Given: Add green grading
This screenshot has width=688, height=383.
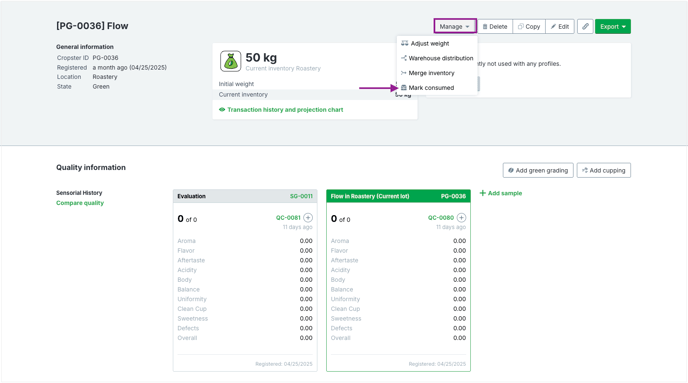Looking at the screenshot, I should coord(538,170).
